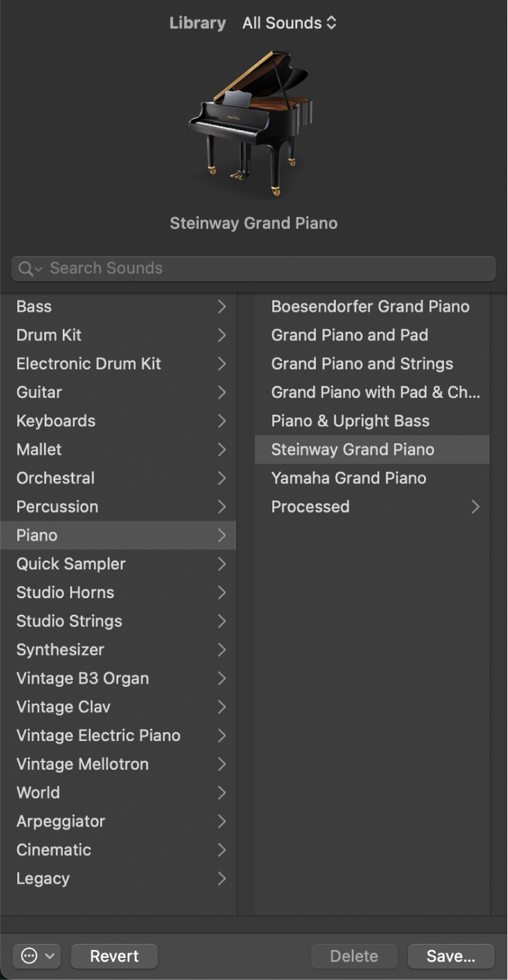Click the Piano category chevron
Image resolution: width=508 pixels, height=980 pixels.
(222, 535)
